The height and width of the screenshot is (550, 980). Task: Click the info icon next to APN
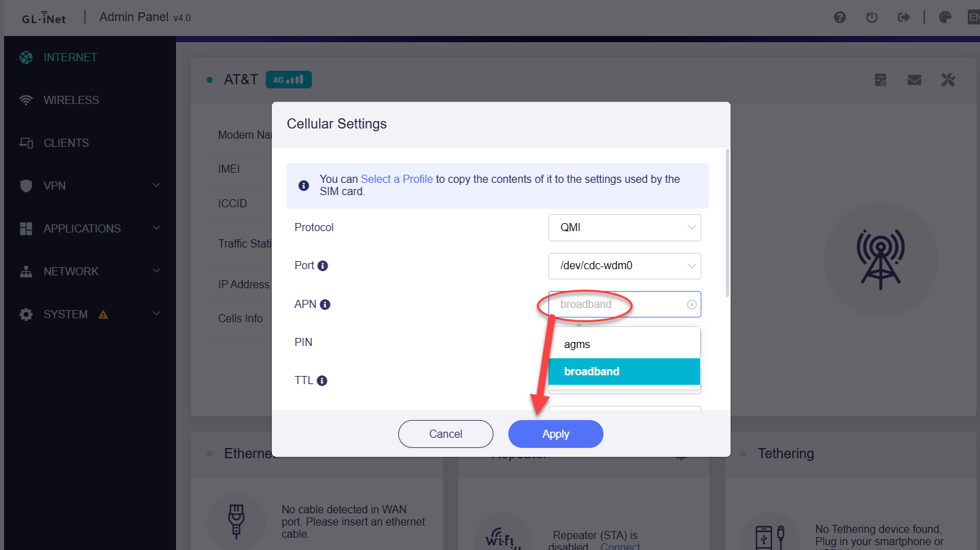tap(326, 305)
